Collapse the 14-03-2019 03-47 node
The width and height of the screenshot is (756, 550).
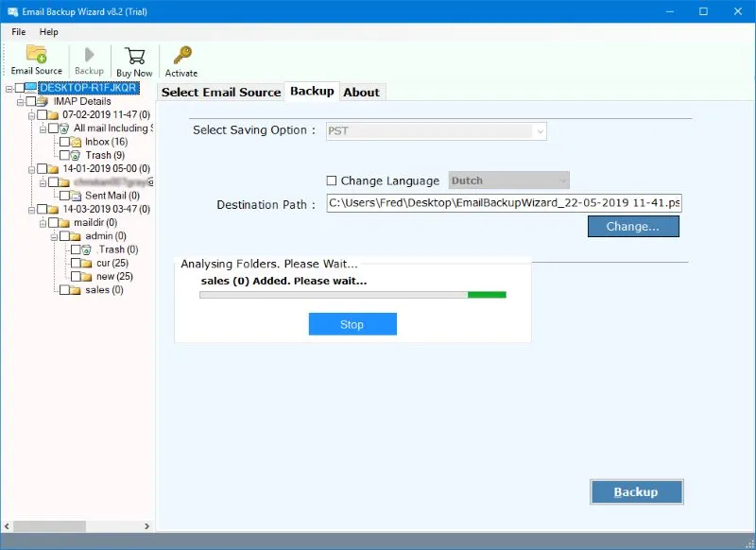[x=31, y=210]
